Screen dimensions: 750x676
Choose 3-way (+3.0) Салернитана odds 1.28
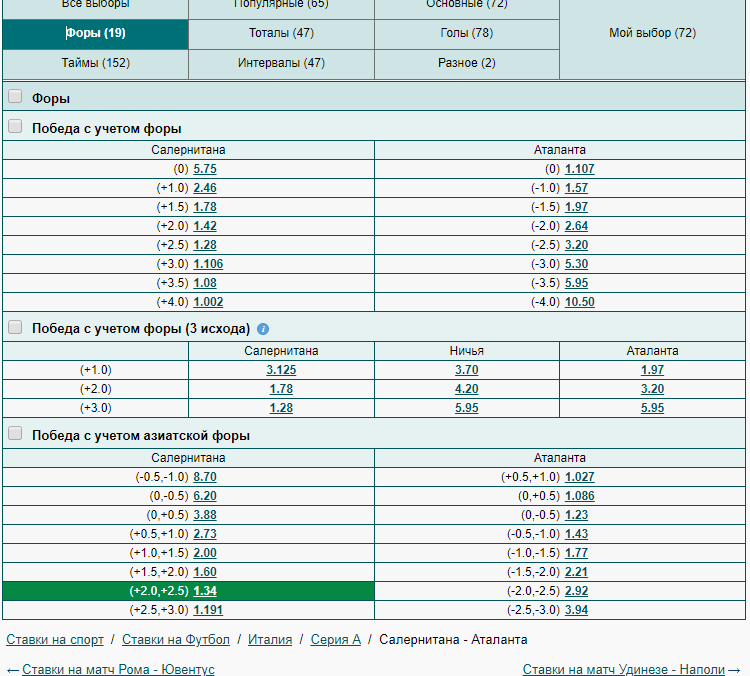click(281, 409)
